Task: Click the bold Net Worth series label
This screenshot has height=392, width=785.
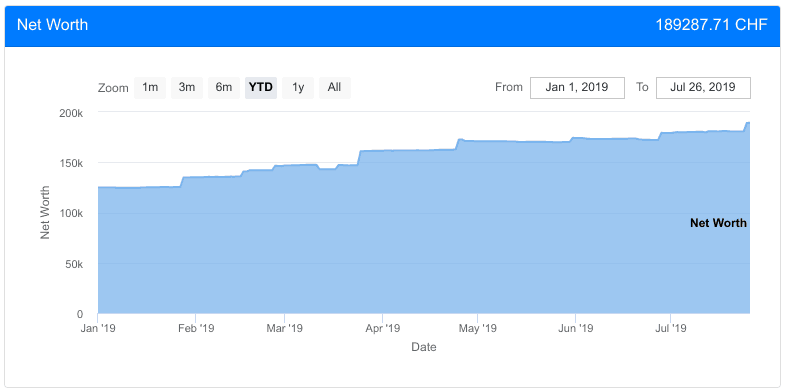Action: [x=718, y=223]
